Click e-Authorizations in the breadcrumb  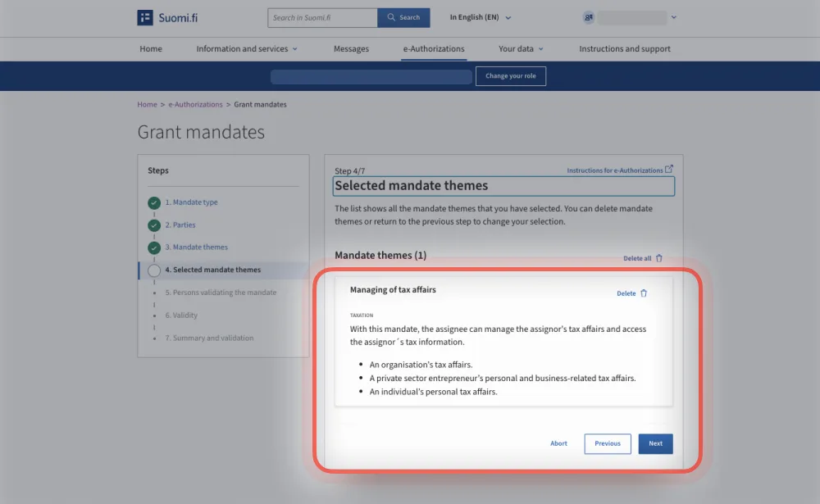tap(195, 105)
